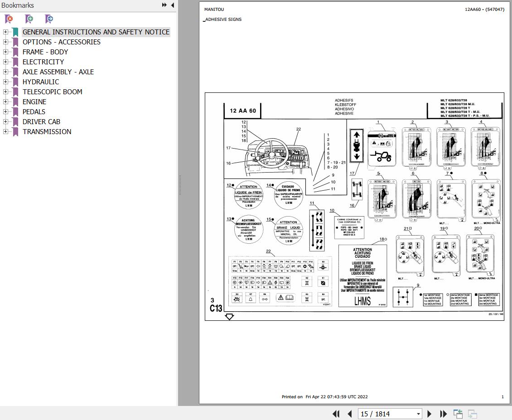Click bookmark icon beside DRIVER CAB
Screen dimensions: 512x420
(15, 121)
